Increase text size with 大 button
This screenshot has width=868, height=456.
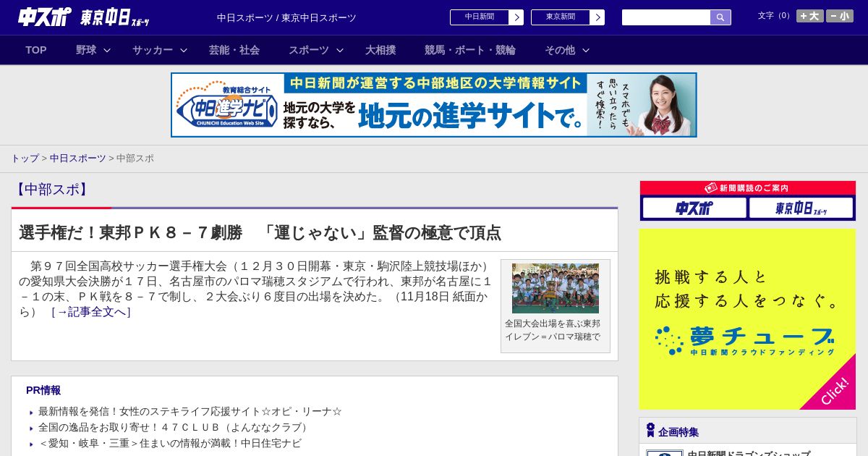810,16
